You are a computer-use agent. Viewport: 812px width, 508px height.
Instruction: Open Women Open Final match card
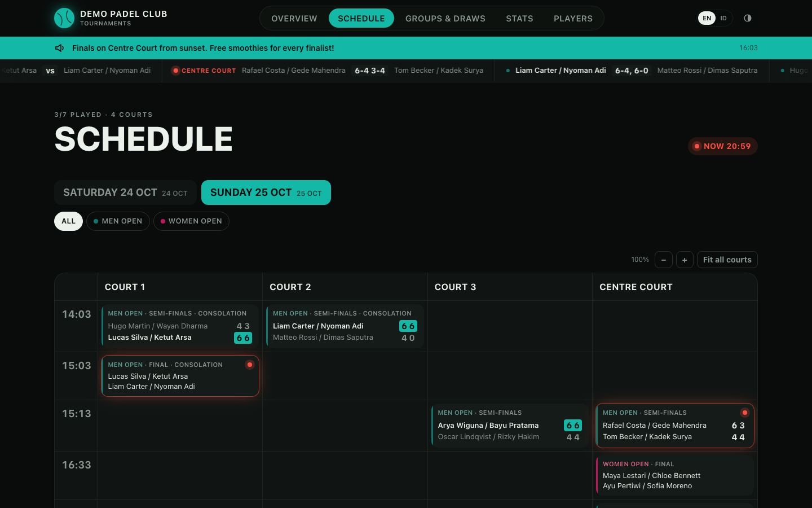click(675, 475)
